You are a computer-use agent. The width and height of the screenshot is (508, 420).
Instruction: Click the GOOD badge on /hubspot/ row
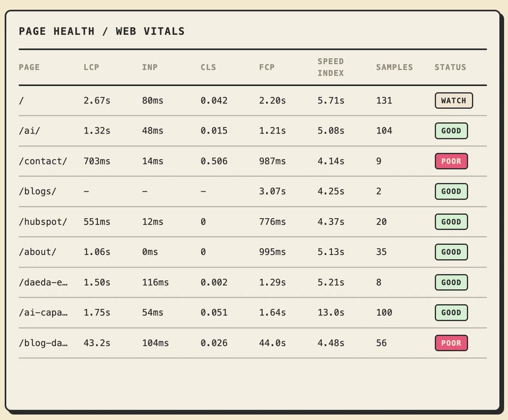pyautogui.click(x=451, y=221)
